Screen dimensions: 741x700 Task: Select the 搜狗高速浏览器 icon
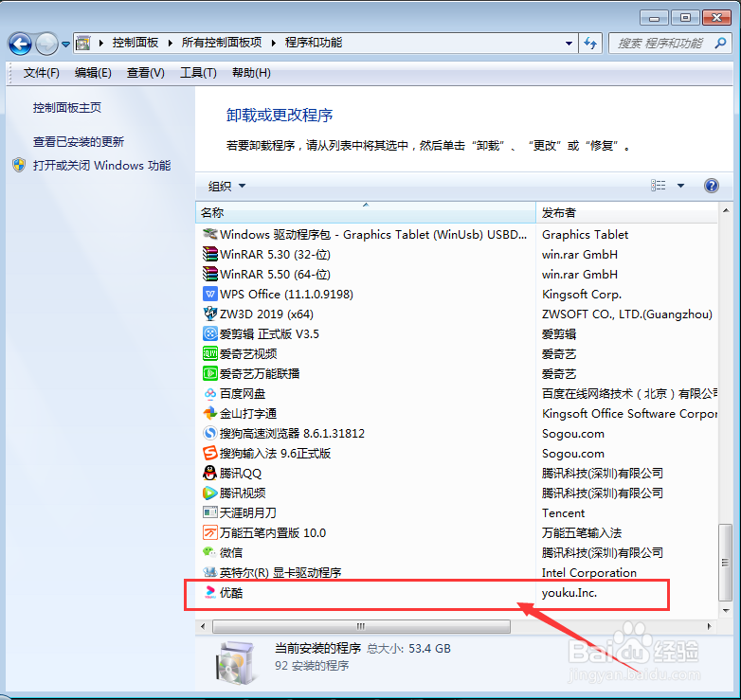click(x=209, y=433)
